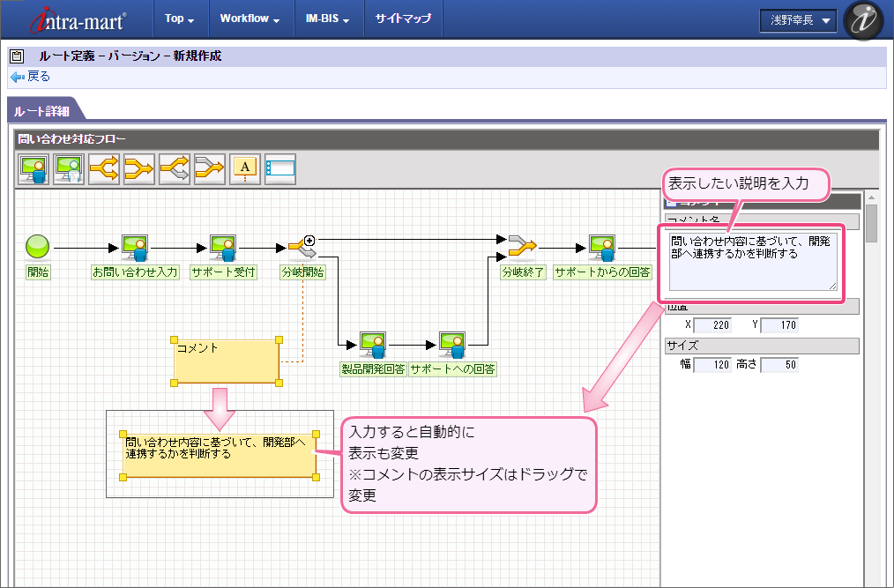Pick the conditional branch start tool
This screenshot has height=588, width=894.
[175, 168]
